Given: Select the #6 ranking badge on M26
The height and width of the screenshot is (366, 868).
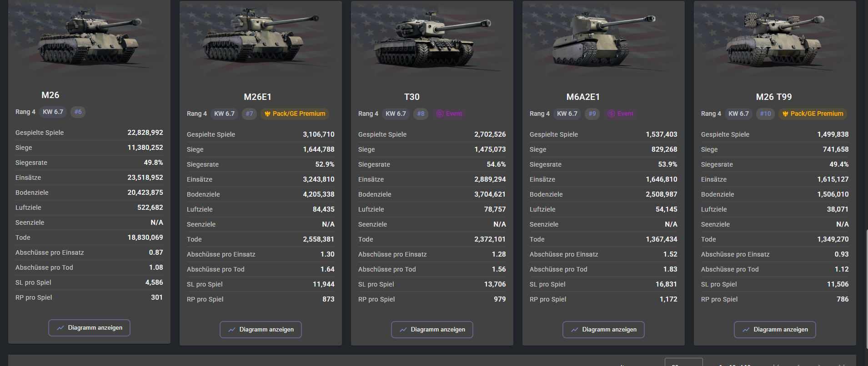Looking at the screenshot, I should [78, 112].
